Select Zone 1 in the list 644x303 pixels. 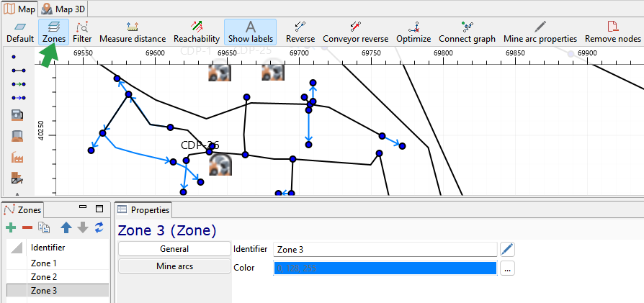58,263
